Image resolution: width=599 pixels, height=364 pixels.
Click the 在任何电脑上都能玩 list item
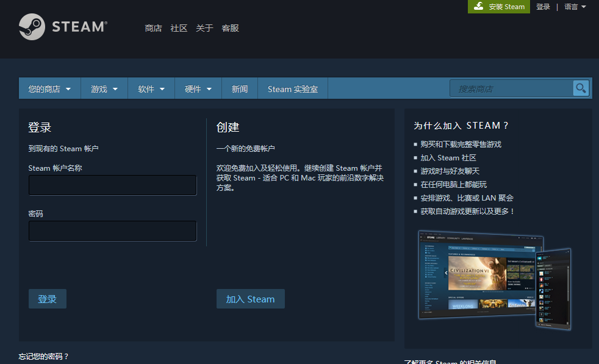tap(453, 185)
